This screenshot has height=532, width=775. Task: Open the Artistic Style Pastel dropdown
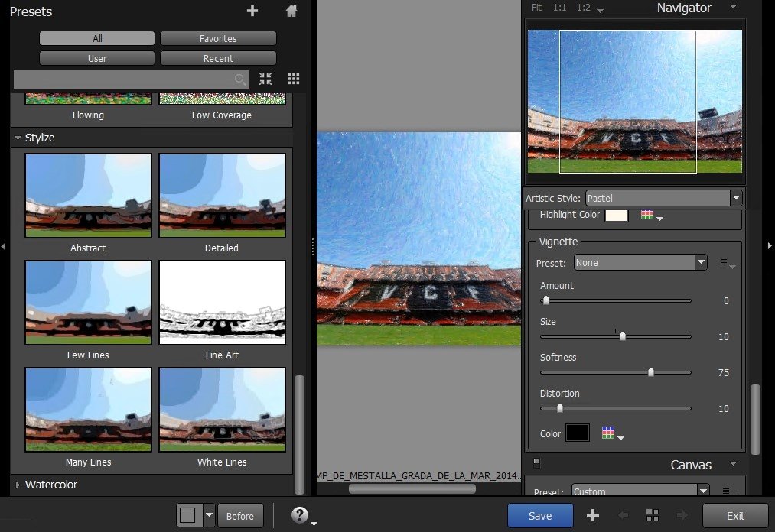[x=663, y=198]
